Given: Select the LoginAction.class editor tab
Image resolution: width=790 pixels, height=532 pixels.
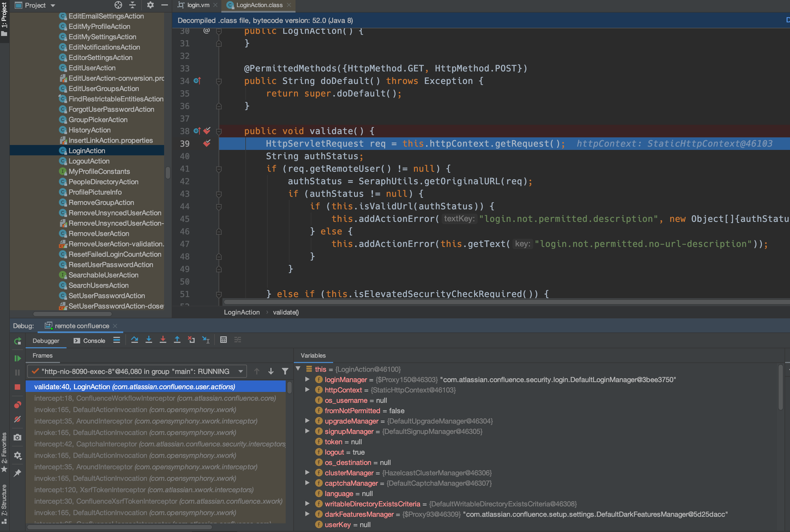Looking at the screenshot, I should (x=259, y=5).
